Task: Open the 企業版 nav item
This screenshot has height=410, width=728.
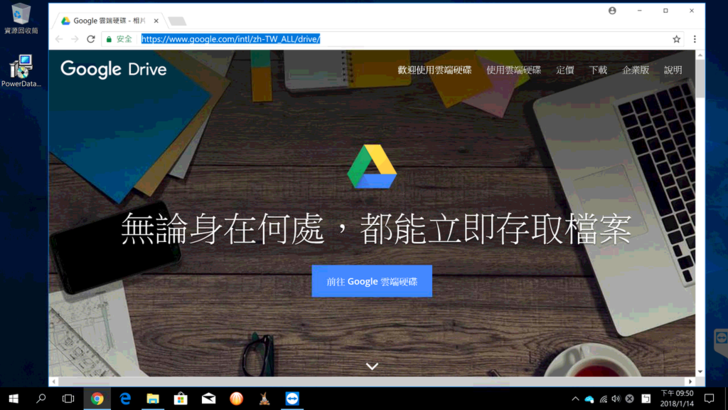Action: (636, 70)
